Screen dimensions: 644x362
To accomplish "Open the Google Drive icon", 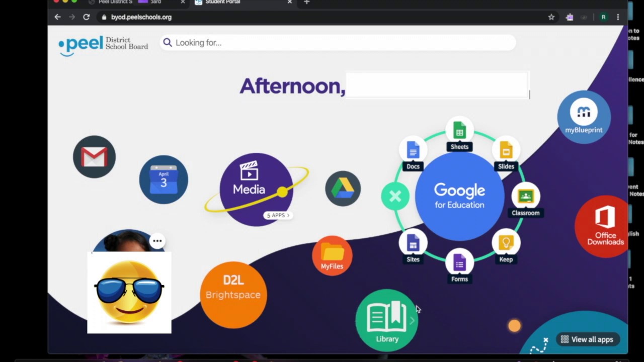I will [343, 189].
